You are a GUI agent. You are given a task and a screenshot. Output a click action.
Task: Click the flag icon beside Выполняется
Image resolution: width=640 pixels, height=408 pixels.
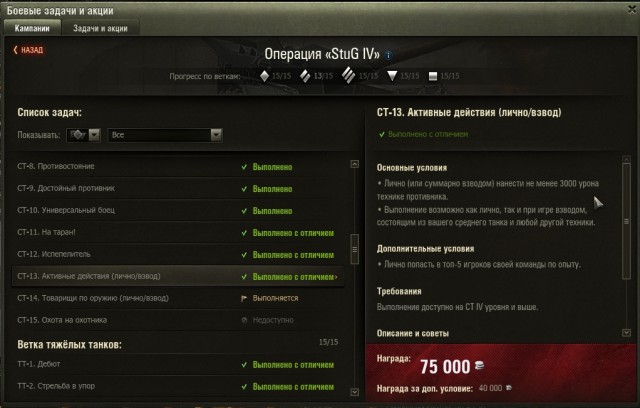[x=244, y=299]
